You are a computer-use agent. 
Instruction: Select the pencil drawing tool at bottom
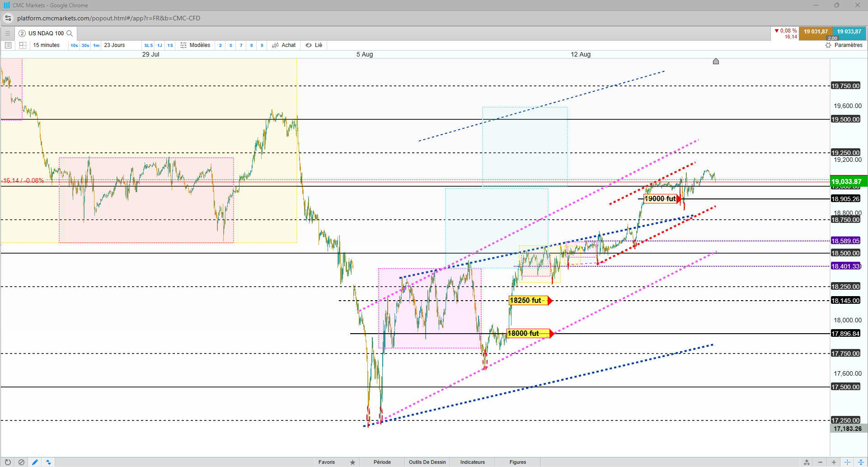point(35,462)
